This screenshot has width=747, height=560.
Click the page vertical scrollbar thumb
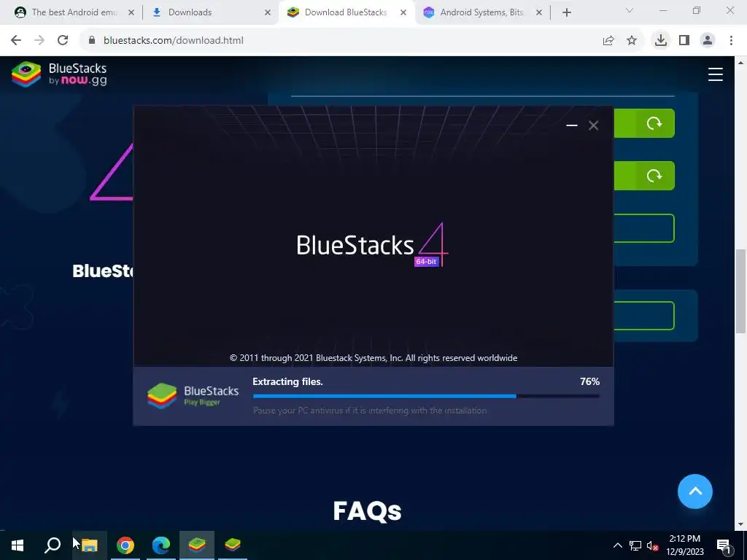(740, 292)
